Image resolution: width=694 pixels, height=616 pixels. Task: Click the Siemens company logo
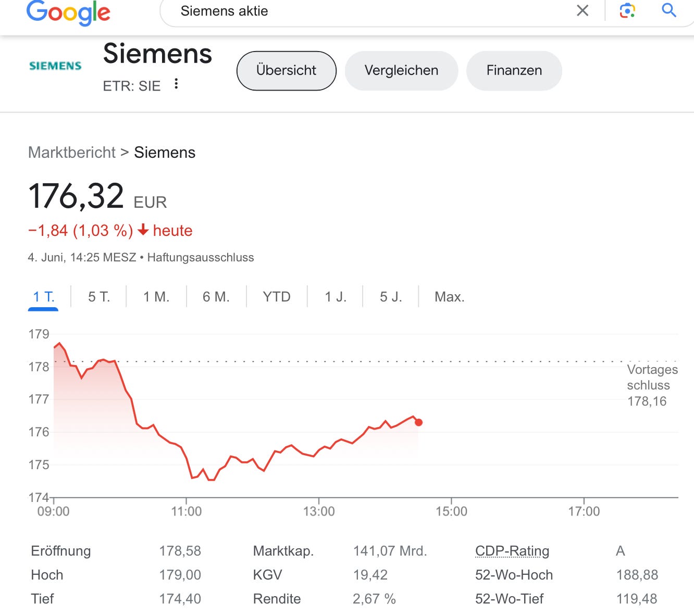[55, 66]
